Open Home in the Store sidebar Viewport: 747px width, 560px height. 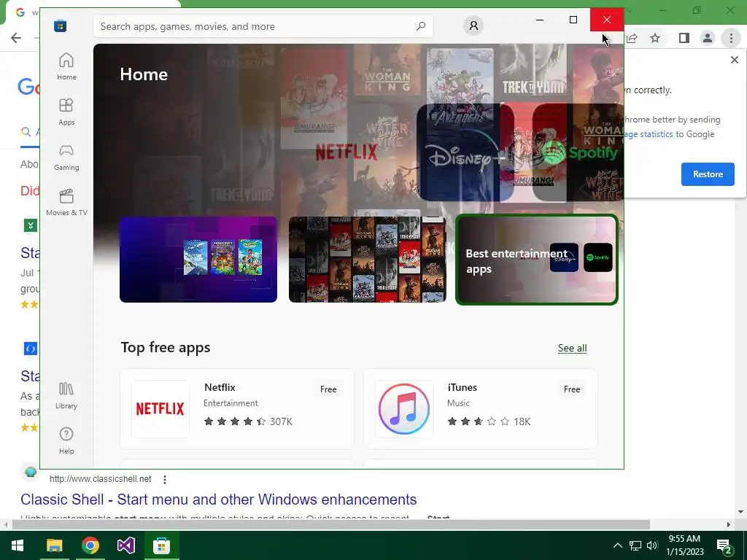(66, 66)
